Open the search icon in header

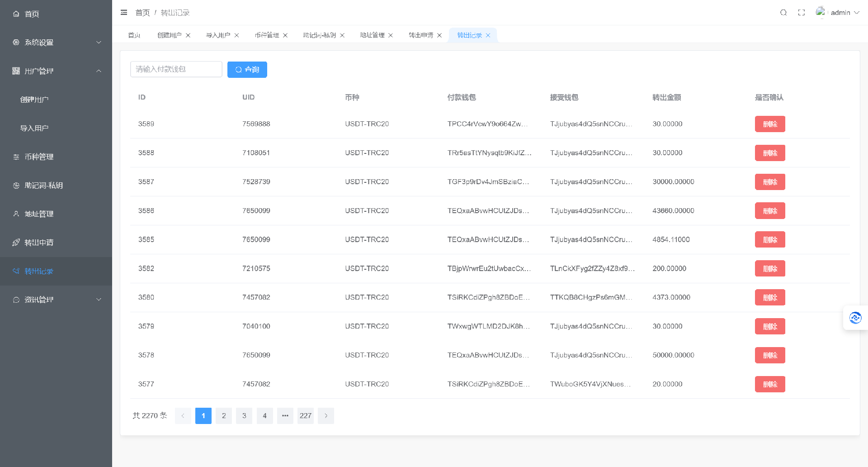(783, 13)
